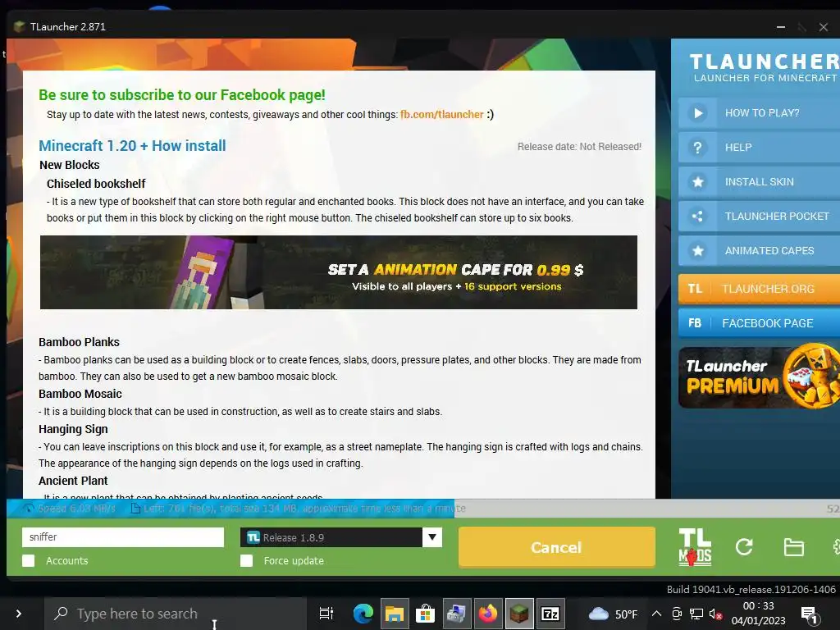Show hidden tray icons chevron
Viewport: 840px width, 630px height.
[x=656, y=614]
